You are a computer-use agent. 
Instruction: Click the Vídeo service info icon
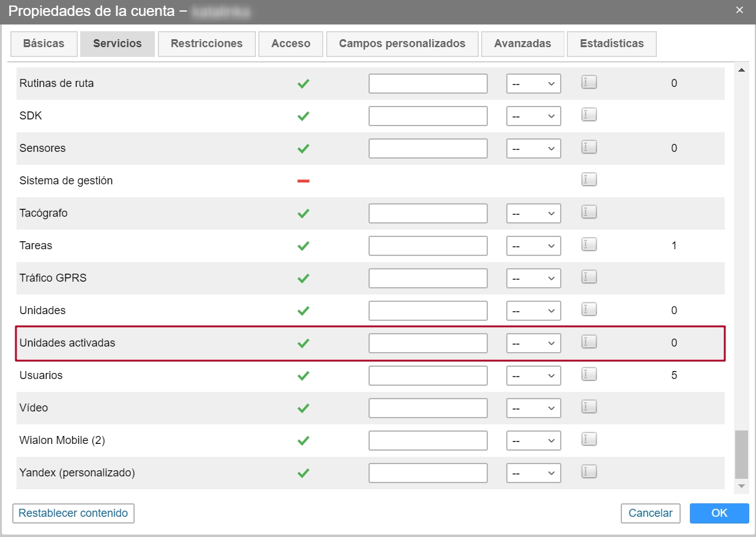point(588,407)
